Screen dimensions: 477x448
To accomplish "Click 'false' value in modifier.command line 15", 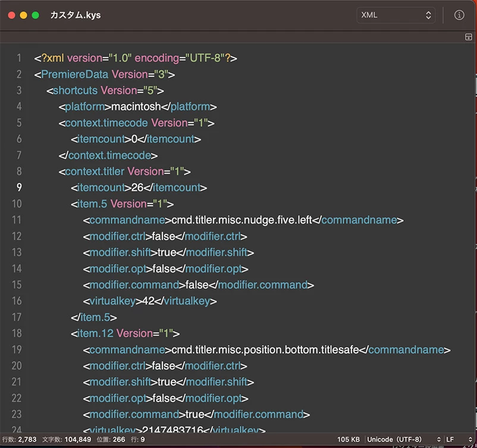I will pos(197,285).
